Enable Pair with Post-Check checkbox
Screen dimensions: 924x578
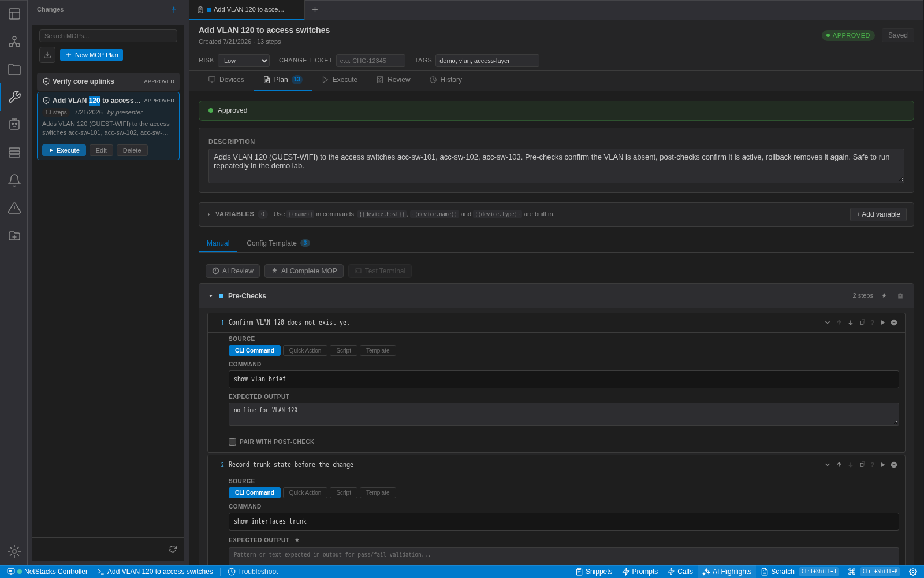click(233, 442)
